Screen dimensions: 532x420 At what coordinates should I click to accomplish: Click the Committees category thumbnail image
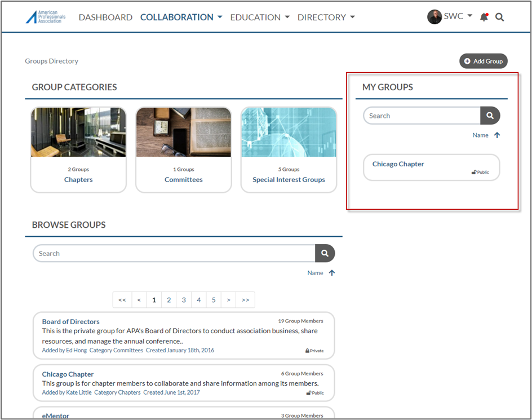(x=184, y=132)
